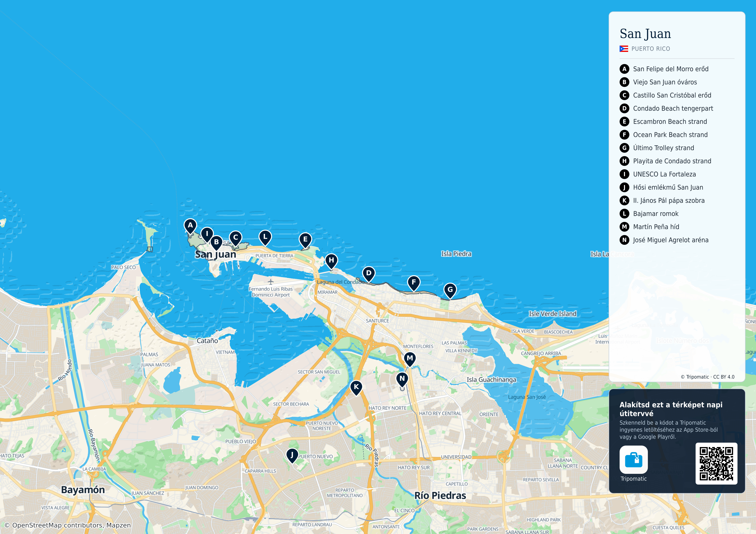Viewport: 756px width, 534px height.
Task: Click the airport plane symbol on map
Action: click(271, 282)
